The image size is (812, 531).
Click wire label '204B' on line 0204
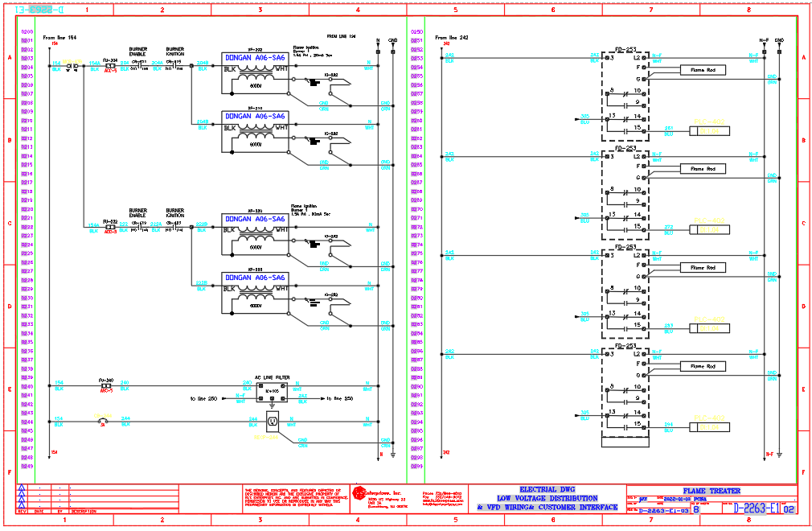pos(203,64)
